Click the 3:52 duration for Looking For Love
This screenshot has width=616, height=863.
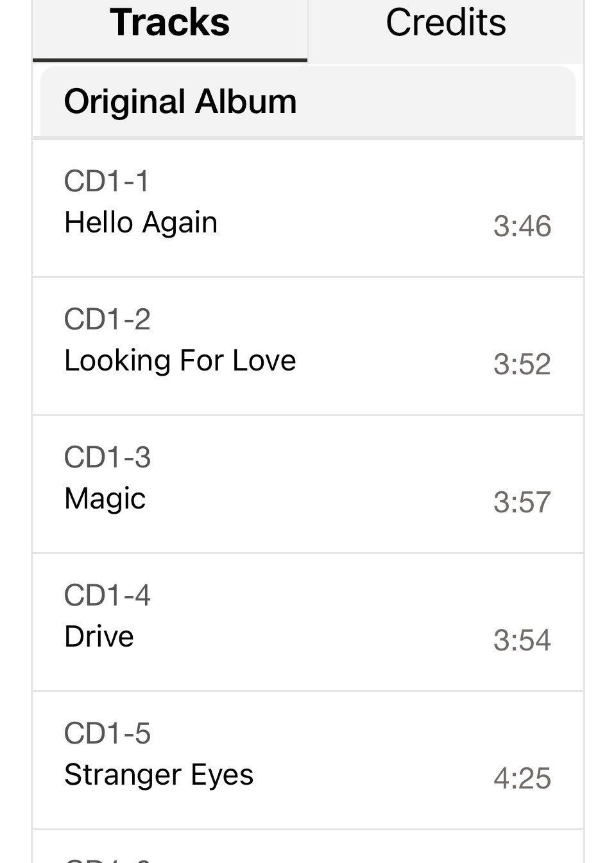[522, 364]
